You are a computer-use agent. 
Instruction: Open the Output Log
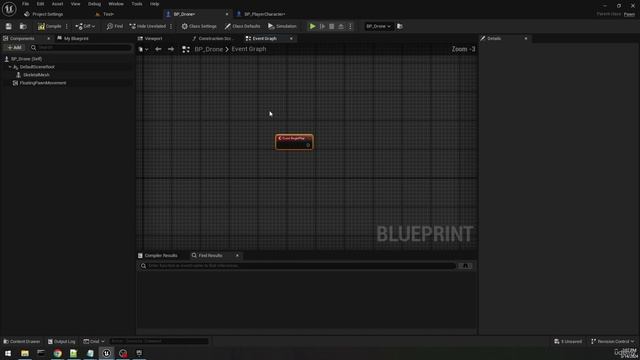pos(62,341)
